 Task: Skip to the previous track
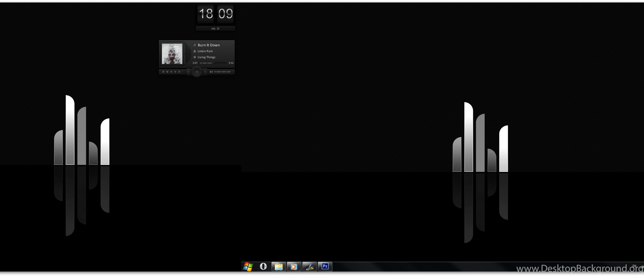pos(189,72)
